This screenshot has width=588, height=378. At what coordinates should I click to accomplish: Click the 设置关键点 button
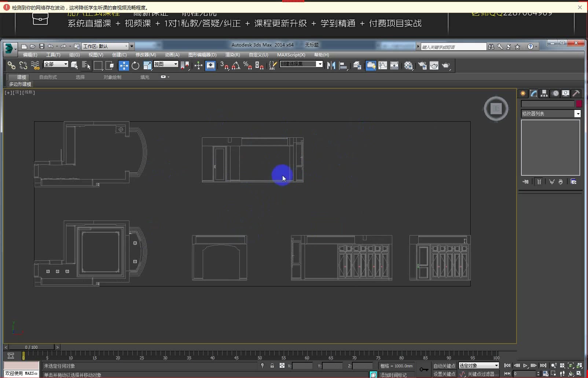click(444, 374)
